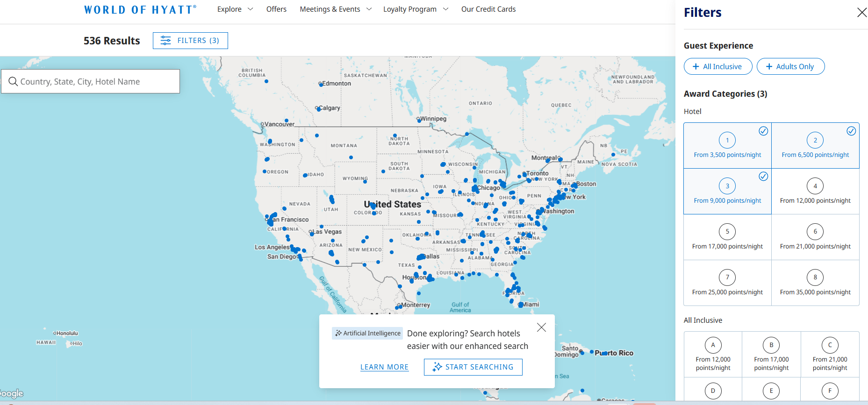Select All Inclusive category A circle icon
The width and height of the screenshot is (868, 405).
tap(713, 345)
